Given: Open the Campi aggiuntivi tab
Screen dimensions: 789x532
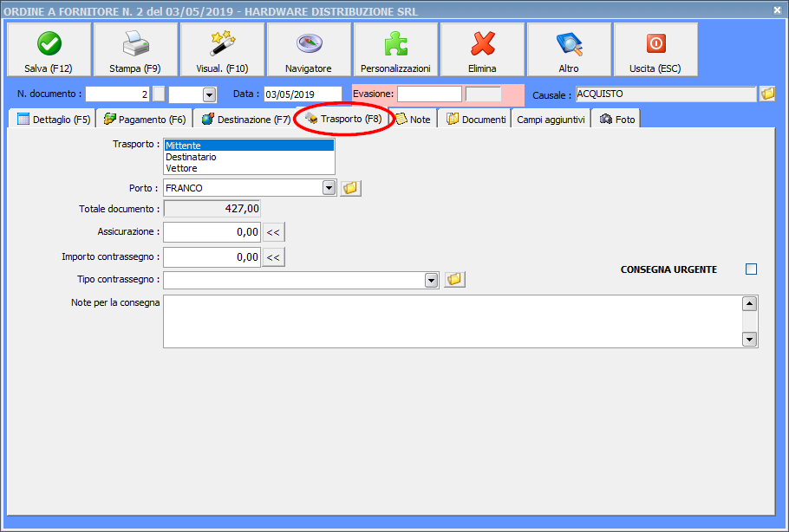Looking at the screenshot, I should 551,120.
